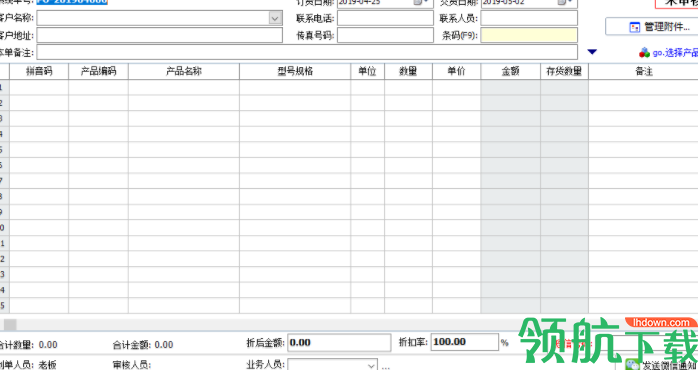
Task: Click the 发送微信通知 WeChat icon
Action: [632, 365]
